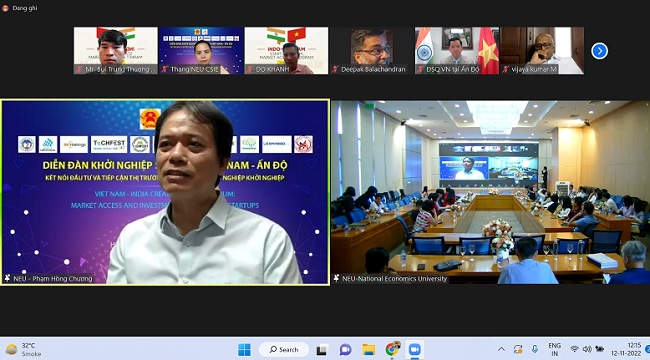650x360 pixels.
Task: Open the Windows Start menu
Action: click(x=244, y=350)
